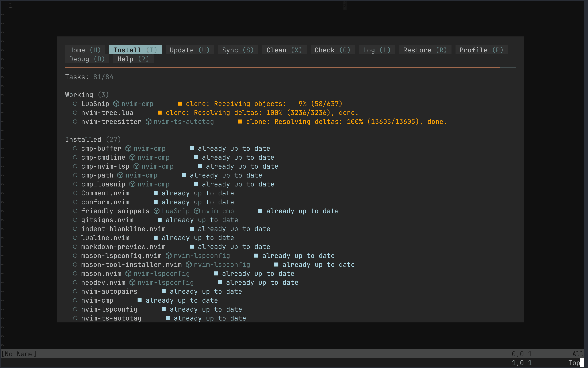Click the package icon in mason.nvim row
Screen dimensions: 588x368
[128, 274]
